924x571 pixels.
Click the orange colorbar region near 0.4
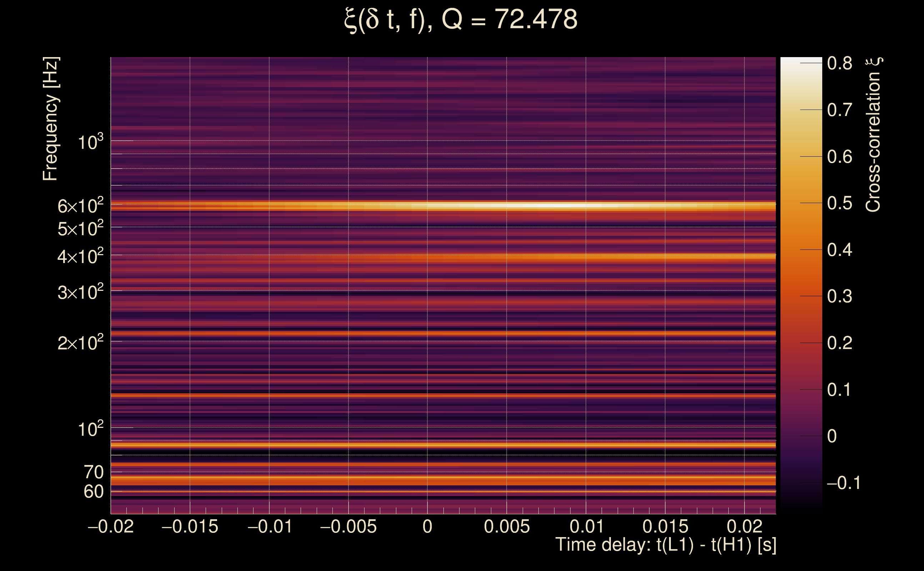click(801, 249)
